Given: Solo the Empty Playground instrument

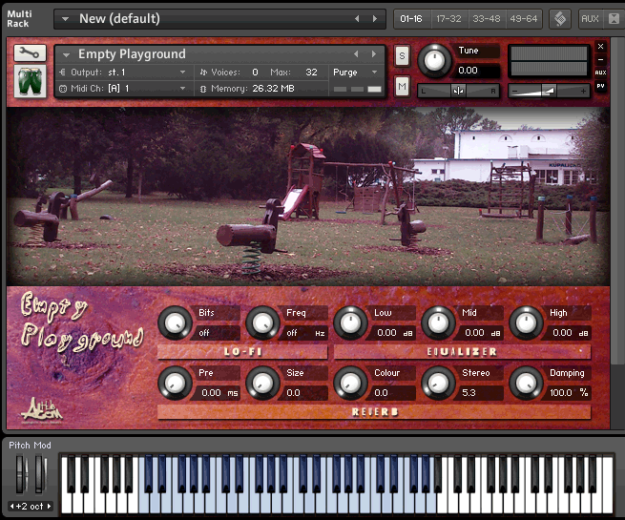Looking at the screenshot, I should pos(402,56).
